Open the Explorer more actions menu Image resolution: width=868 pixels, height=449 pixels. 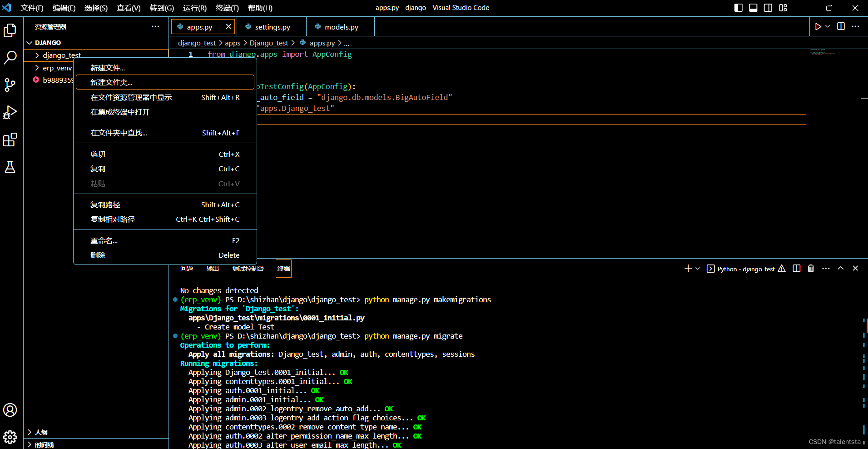[x=155, y=26]
